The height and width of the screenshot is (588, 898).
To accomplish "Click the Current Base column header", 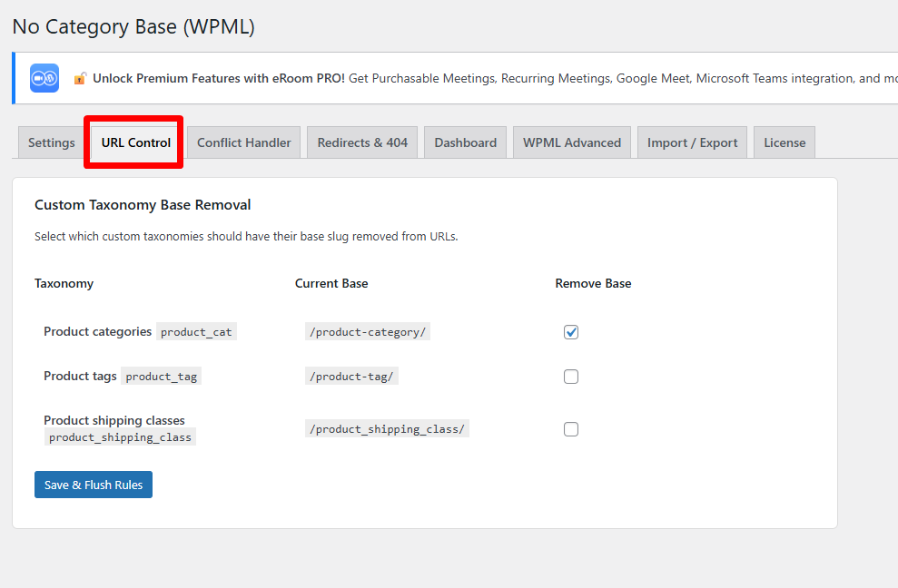I will click(331, 283).
